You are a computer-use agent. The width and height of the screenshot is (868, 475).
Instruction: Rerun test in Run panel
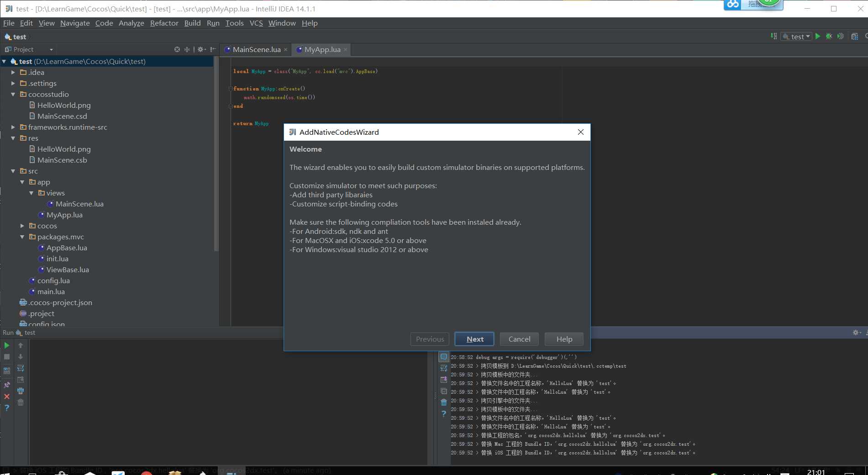[7, 345]
